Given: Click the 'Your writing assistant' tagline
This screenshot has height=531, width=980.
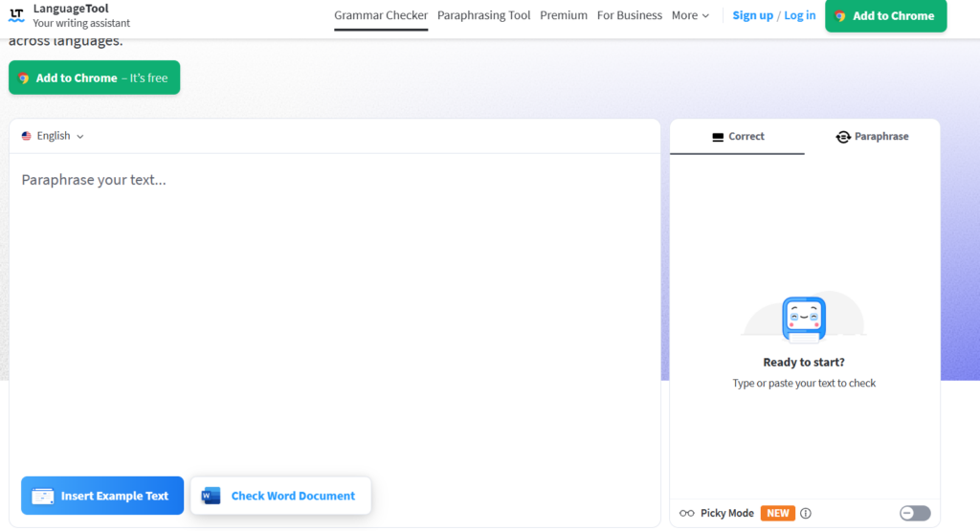Looking at the screenshot, I should [81, 23].
